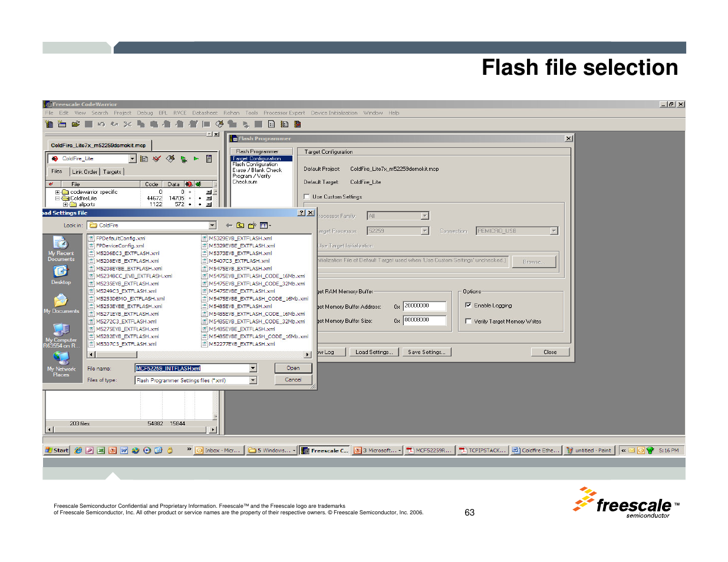Open My Documents in the places bar
Screen dimensions: 728x562
point(61,303)
